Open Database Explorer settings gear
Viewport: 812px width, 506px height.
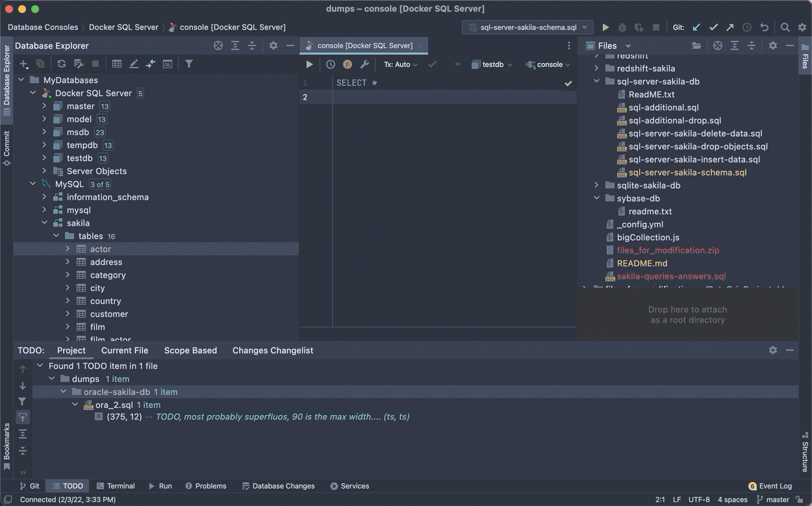[273, 45]
